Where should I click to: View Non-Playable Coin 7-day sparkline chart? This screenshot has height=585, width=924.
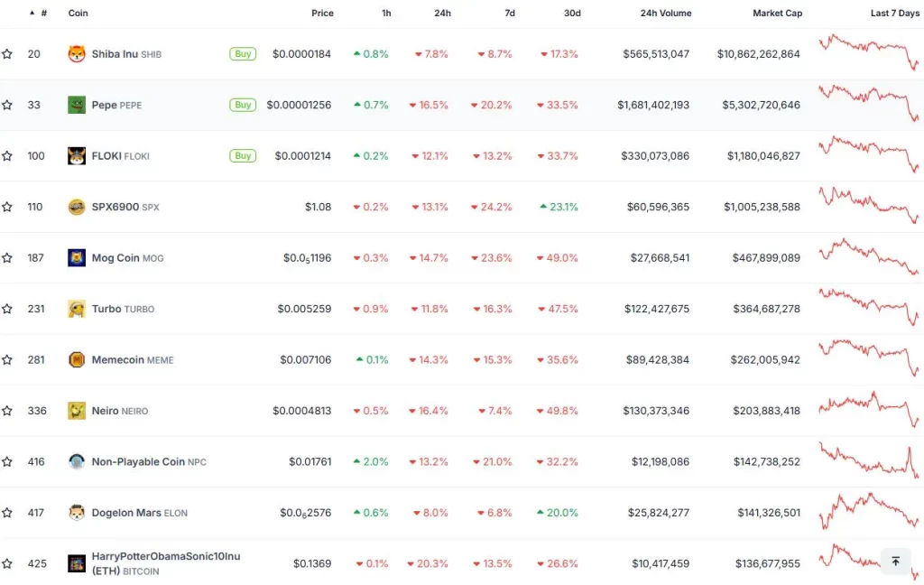(869, 460)
